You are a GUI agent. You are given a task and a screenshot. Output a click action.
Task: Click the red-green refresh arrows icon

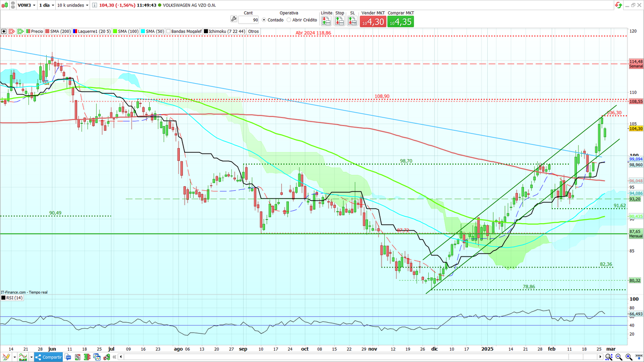click(619, 5)
